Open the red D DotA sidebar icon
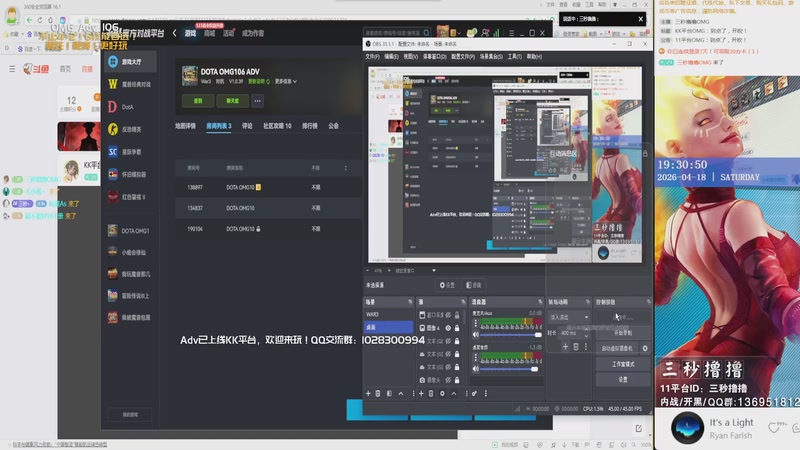Screen dimensions: 800x450 click(x=113, y=107)
